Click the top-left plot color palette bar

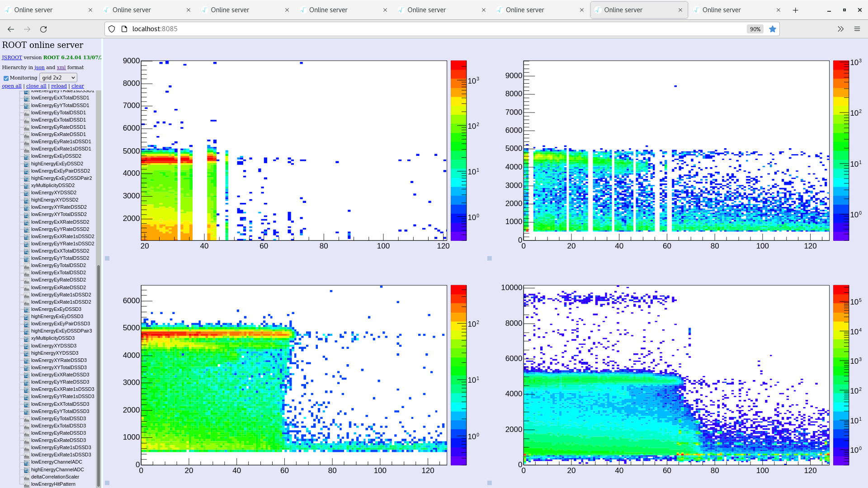pyautogui.click(x=458, y=150)
